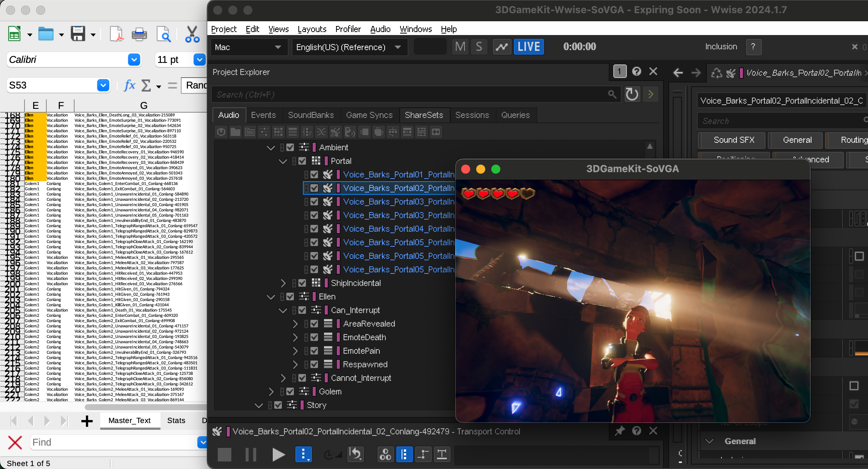Pin the Transport Control view

pyautogui.click(x=620, y=431)
